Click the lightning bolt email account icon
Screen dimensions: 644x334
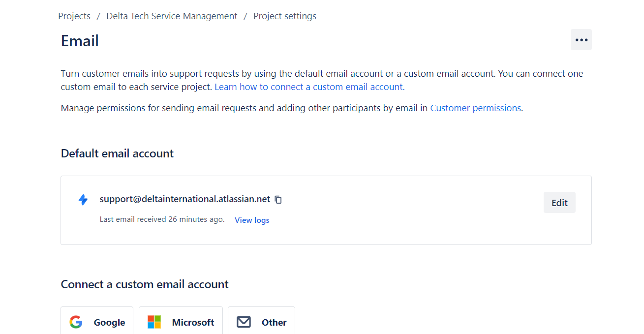click(x=83, y=200)
